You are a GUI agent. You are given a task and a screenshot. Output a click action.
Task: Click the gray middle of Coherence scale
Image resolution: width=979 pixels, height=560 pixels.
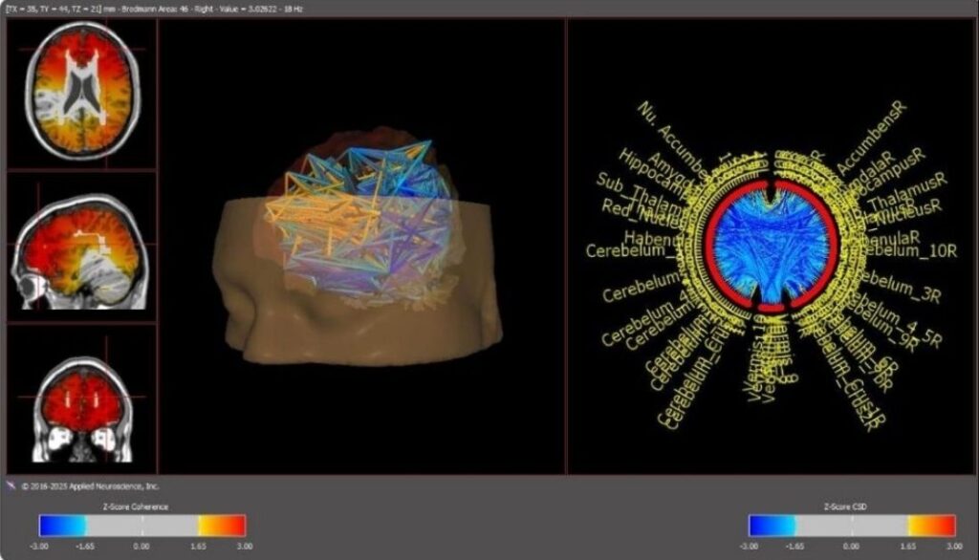(x=142, y=526)
